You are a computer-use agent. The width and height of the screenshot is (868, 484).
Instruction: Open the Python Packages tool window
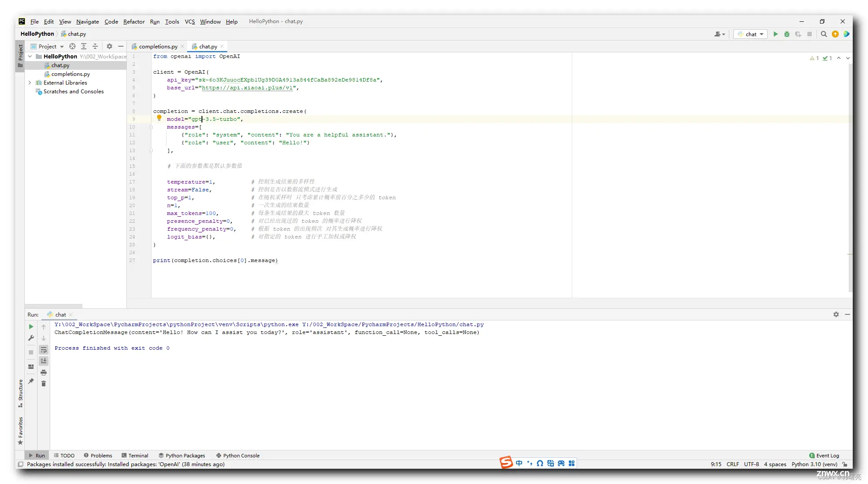point(181,456)
